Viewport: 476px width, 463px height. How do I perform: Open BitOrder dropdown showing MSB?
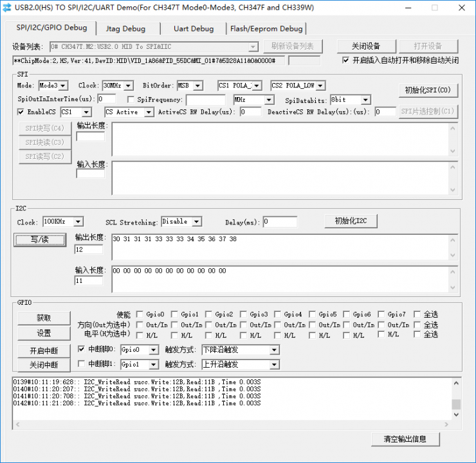click(x=190, y=86)
